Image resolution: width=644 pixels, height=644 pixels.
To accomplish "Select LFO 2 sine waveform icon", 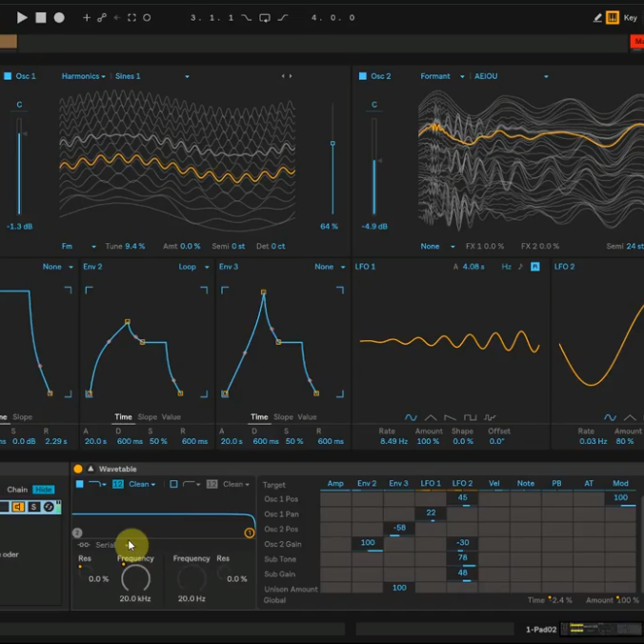I will [x=610, y=417].
